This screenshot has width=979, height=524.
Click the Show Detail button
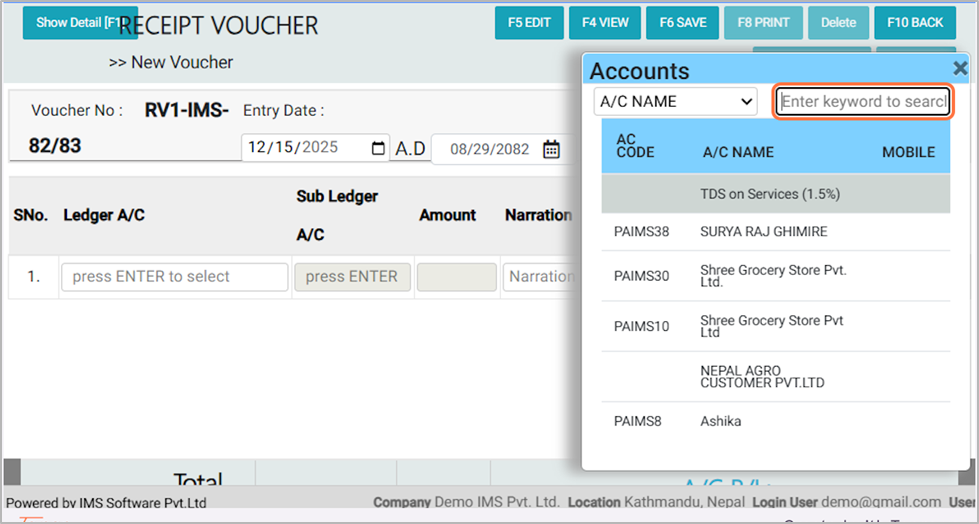(78, 22)
